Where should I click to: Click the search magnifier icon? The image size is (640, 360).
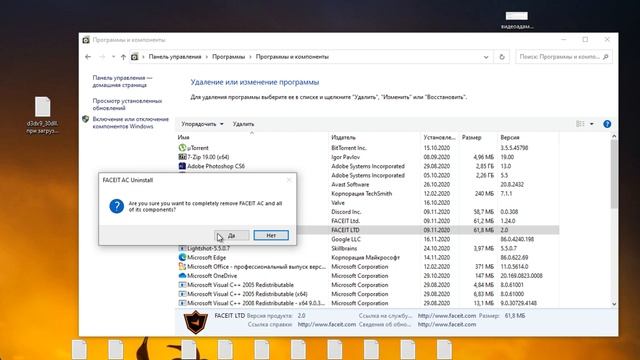(x=606, y=57)
